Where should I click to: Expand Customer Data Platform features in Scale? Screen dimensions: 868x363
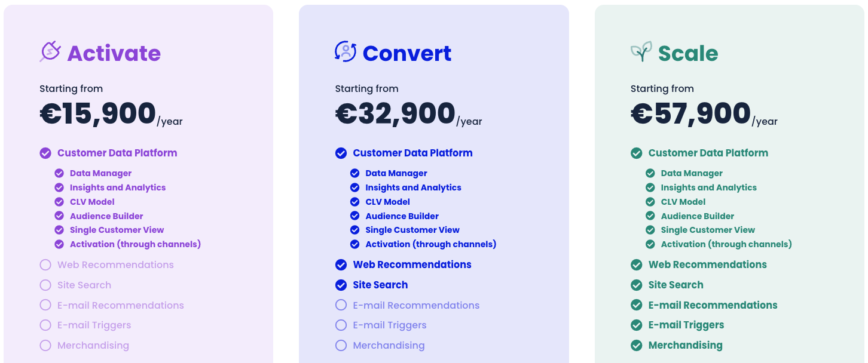708,153
